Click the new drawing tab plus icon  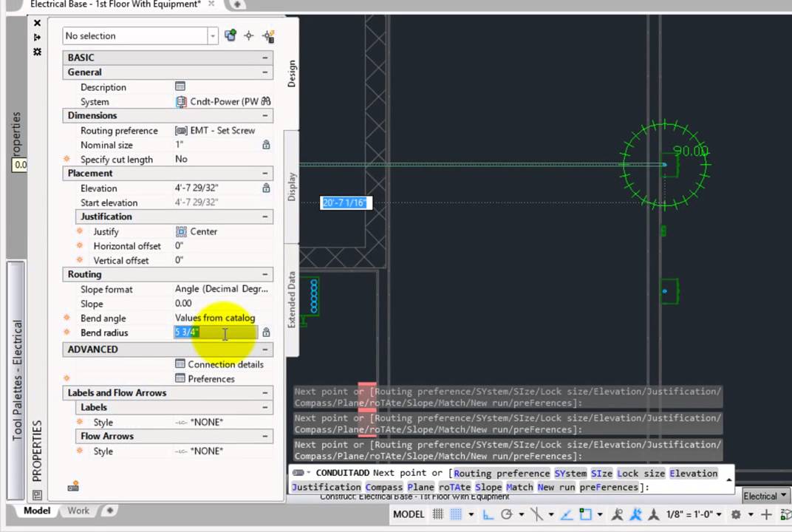pos(236,4)
